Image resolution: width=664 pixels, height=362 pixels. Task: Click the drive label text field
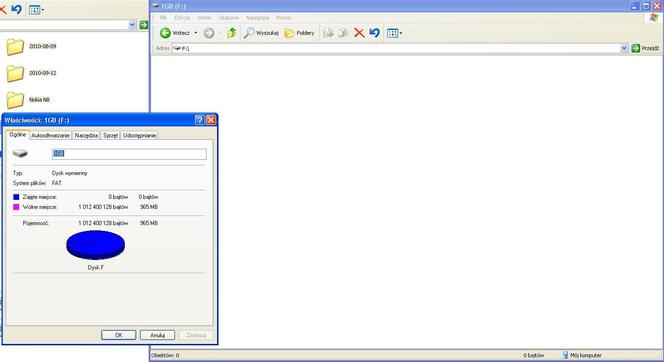[x=129, y=154]
